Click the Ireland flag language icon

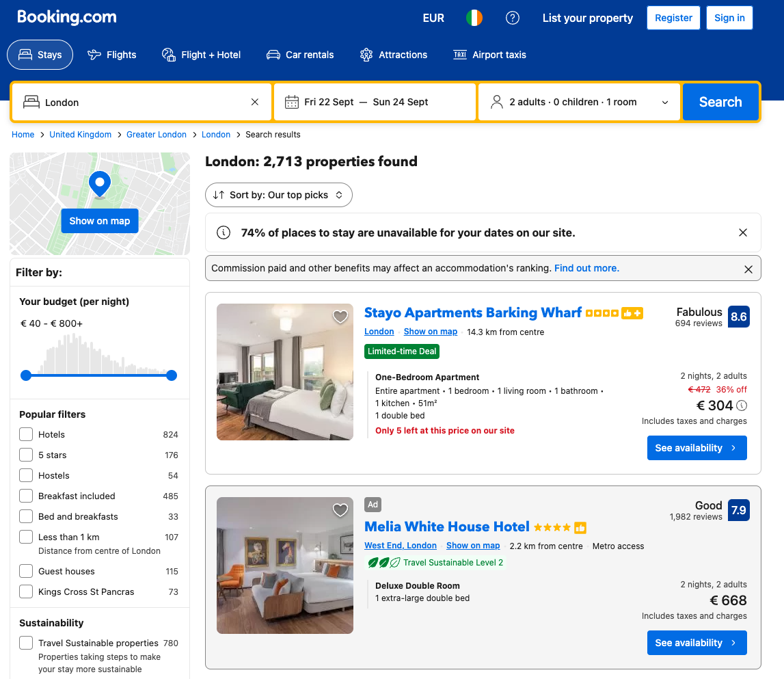pyautogui.click(x=474, y=18)
